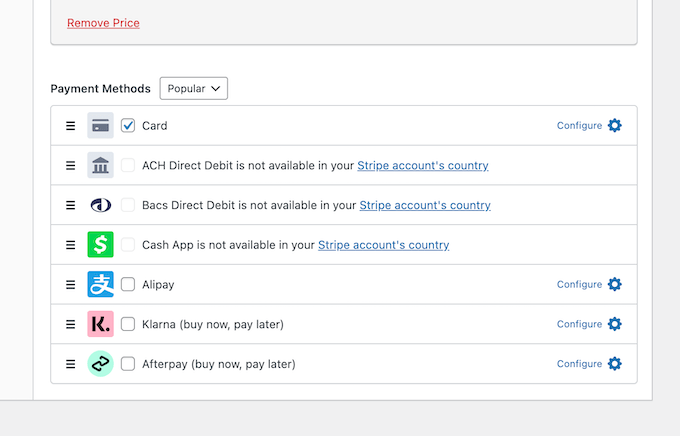This screenshot has height=436, width=680.
Task: Follow Stripe account's country link for ACH
Action: [423, 165]
